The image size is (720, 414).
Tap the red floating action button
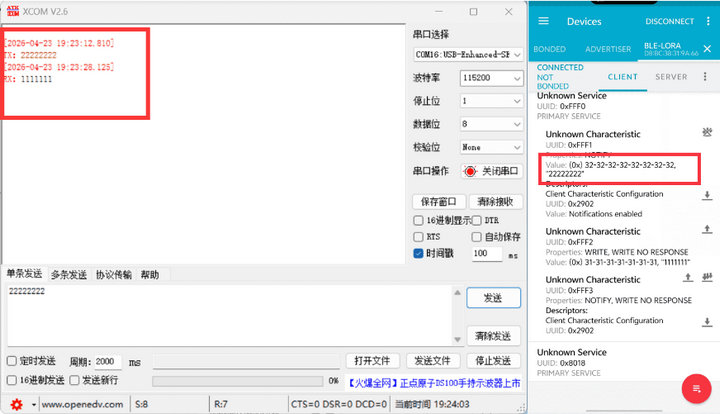[696, 389]
